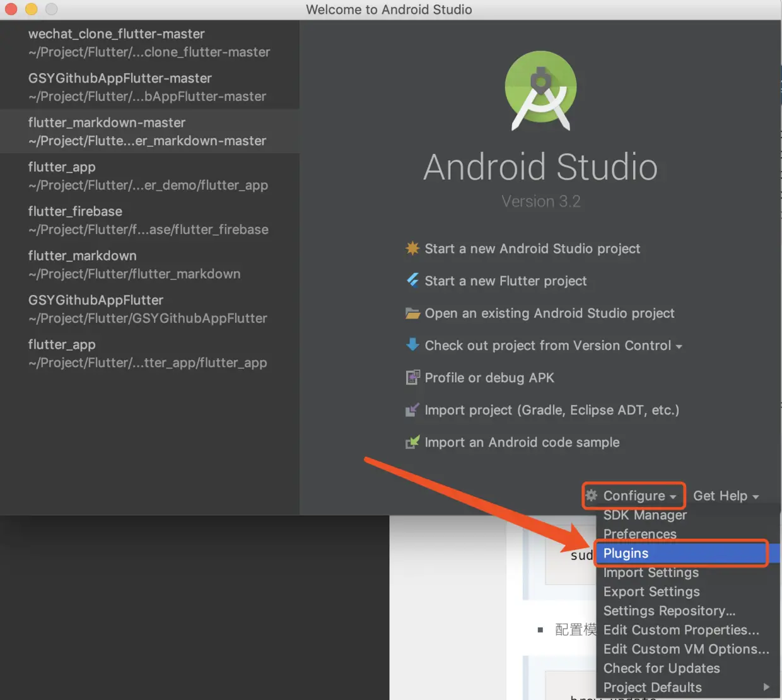Click the Import Android code sample icon
Image resolution: width=782 pixels, height=700 pixels.
412,442
